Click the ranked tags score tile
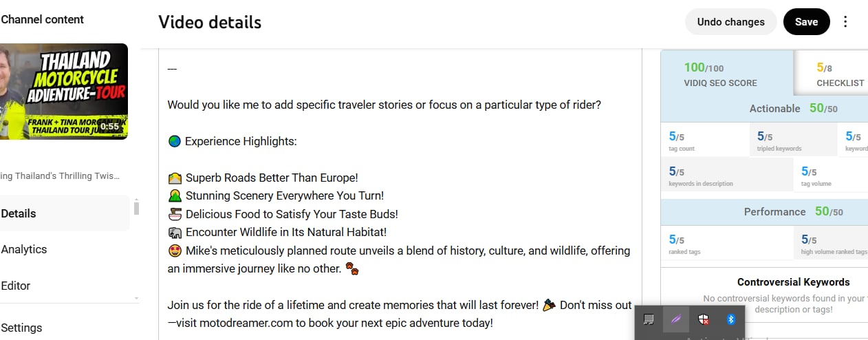 click(x=726, y=244)
